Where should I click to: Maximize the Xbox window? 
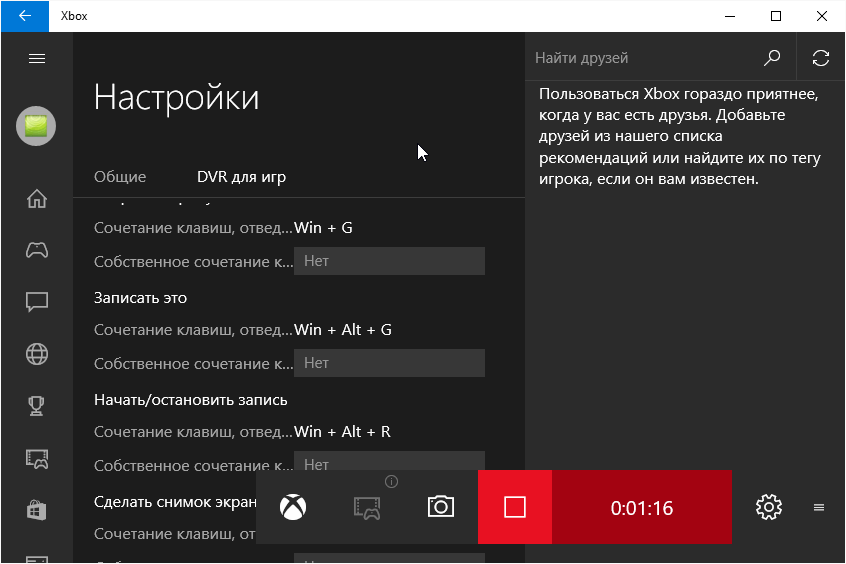coord(776,16)
